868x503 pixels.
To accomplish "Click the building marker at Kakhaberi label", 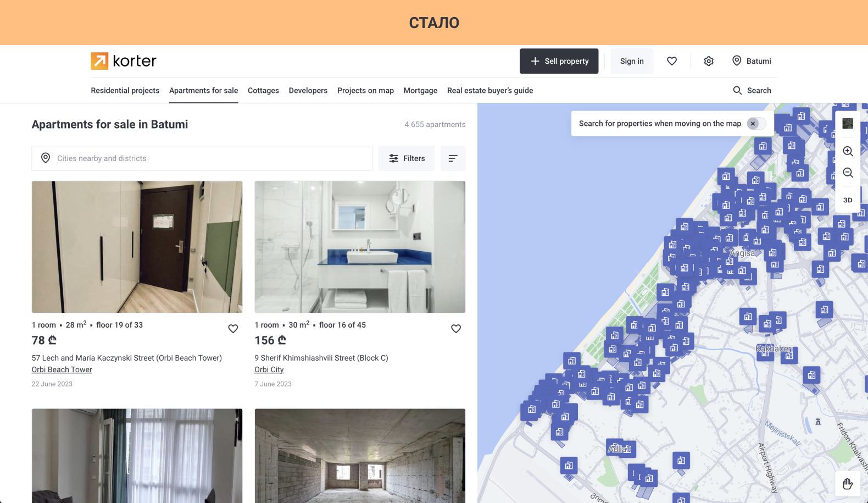I will click(765, 352).
